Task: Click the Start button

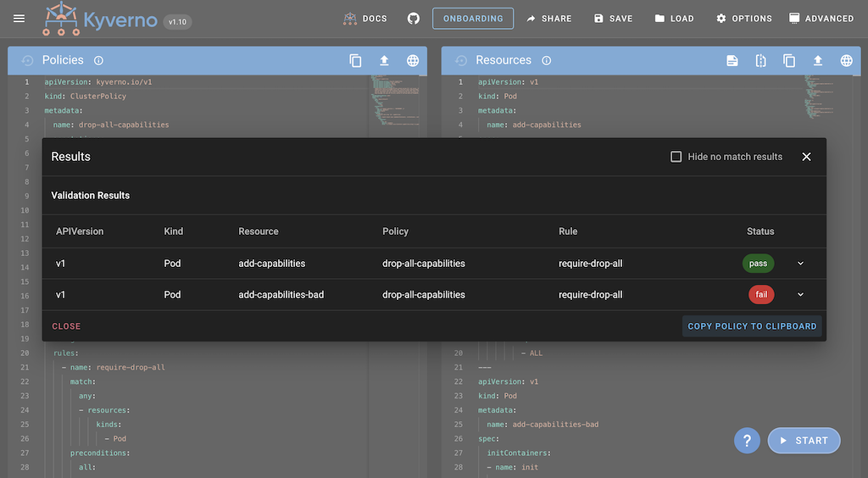Action: (803, 441)
